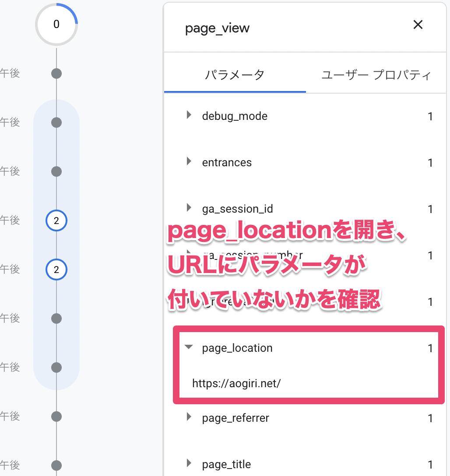The image size is (450, 476).
Task: Click the bottommost dot inside the blue highlighted range
Action: point(56,367)
